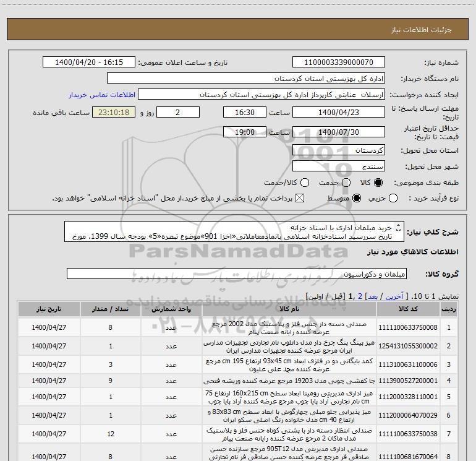
Task: Click the نام کالا column header
Action: 289,309
